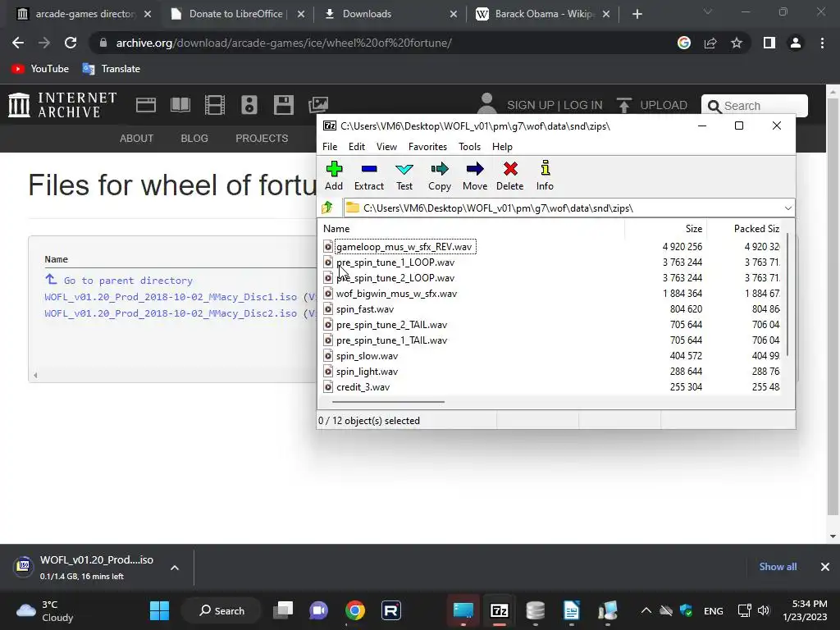The image size is (840, 630).
Task: Click 7-Zip file list vertical scrollbar
Action: coord(787,294)
